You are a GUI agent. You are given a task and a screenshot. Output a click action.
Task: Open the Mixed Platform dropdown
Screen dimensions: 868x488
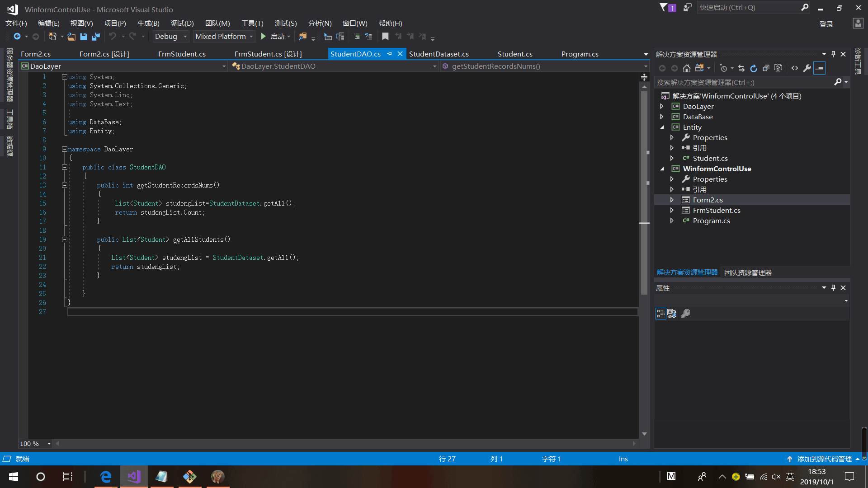click(224, 37)
